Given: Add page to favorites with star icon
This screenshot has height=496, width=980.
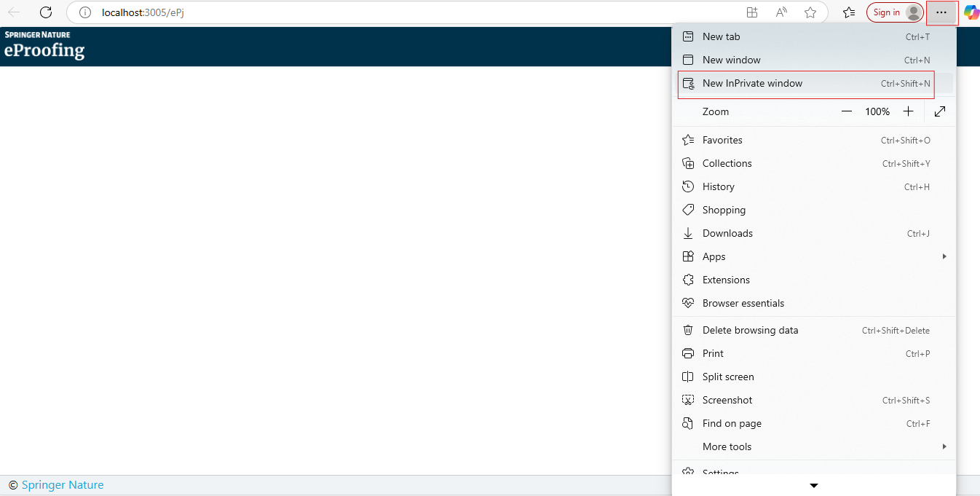Looking at the screenshot, I should [x=810, y=12].
